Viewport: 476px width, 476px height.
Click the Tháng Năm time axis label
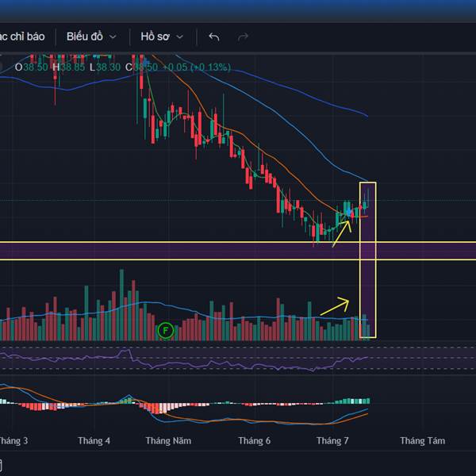click(x=168, y=440)
